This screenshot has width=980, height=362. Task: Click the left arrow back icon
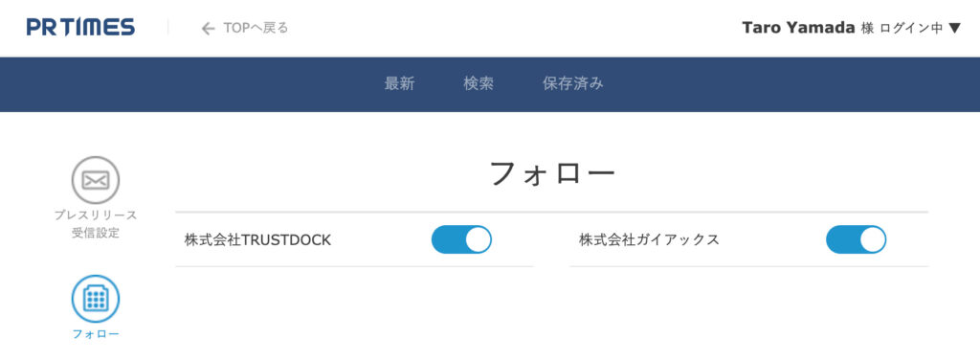click(x=208, y=28)
